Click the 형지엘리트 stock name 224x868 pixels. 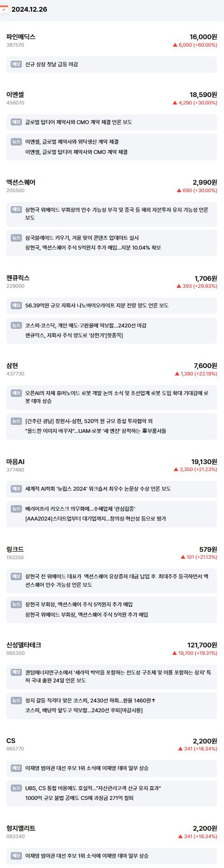coord(21,828)
